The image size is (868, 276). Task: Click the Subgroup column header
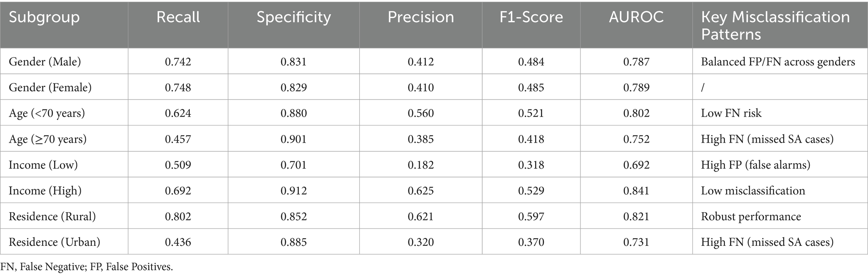[x=44, y=17]
